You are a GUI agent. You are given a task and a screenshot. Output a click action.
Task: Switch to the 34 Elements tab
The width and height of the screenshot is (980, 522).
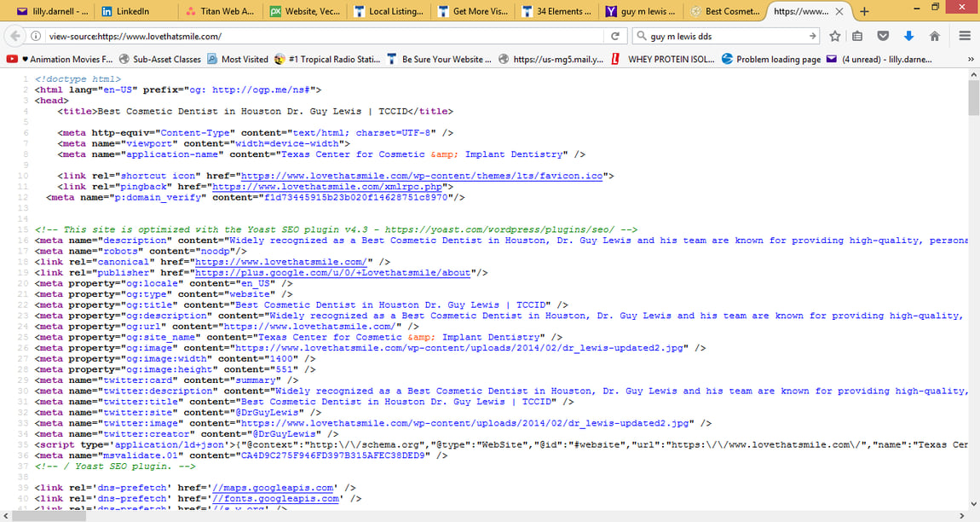556,11
